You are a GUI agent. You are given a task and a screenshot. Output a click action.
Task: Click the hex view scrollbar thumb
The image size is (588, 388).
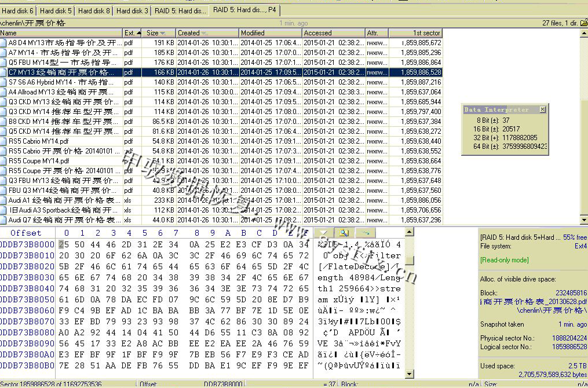[x=410, y=260]
